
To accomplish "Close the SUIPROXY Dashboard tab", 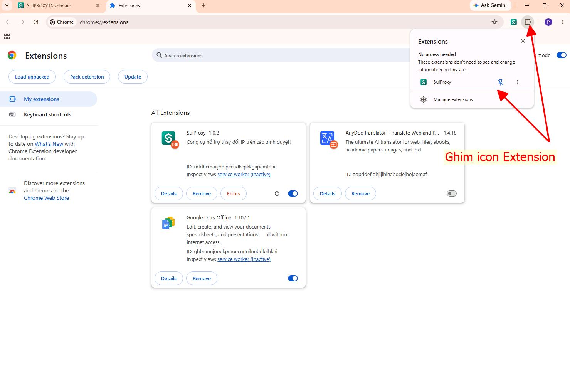I will (98, 5).
